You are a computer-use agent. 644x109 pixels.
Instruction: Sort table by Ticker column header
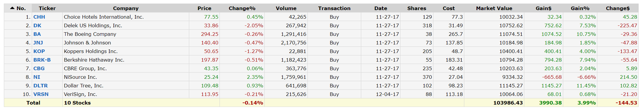47,8
